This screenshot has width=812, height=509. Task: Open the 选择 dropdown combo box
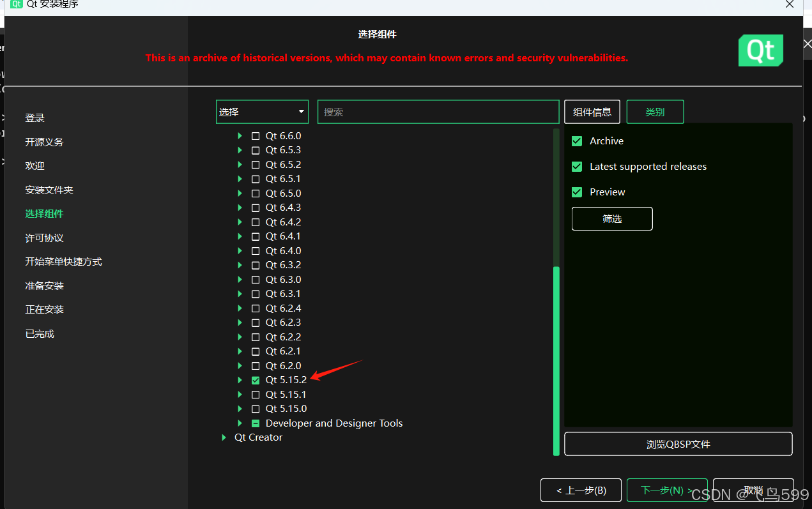[262, 112]
